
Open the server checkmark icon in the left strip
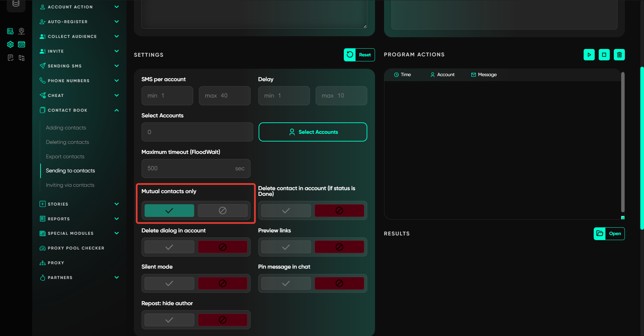click(10, 31)
